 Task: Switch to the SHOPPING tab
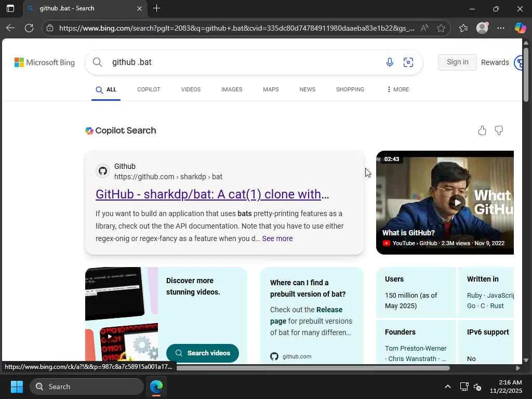pyautogui.click(x=350, y=89)
